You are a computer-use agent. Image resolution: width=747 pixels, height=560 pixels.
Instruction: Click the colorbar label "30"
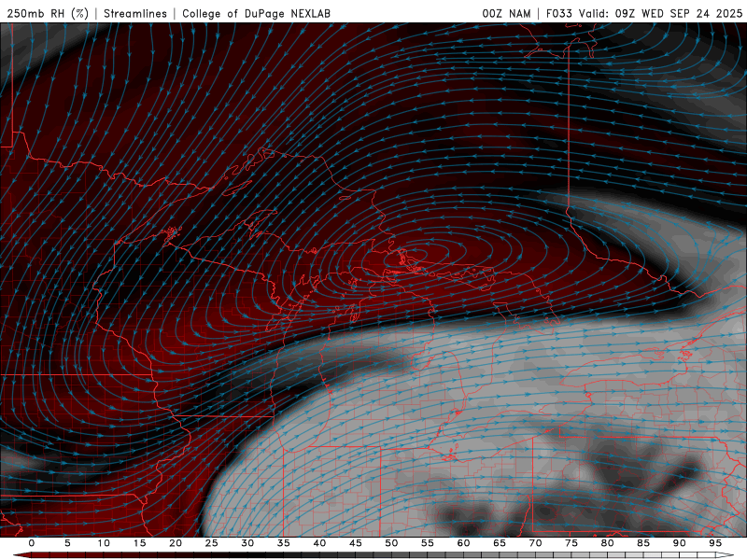point(247,543)
